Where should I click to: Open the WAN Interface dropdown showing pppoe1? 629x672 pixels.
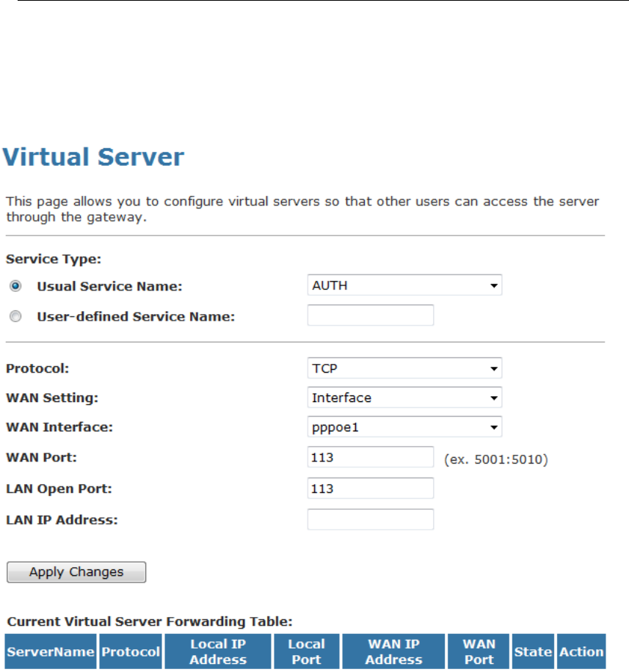click(404, 427)
